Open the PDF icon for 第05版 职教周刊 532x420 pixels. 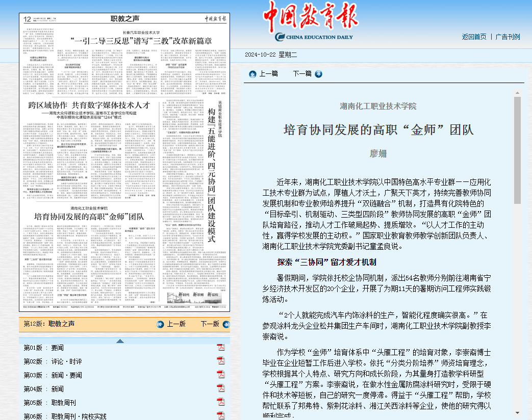(221, 403)
